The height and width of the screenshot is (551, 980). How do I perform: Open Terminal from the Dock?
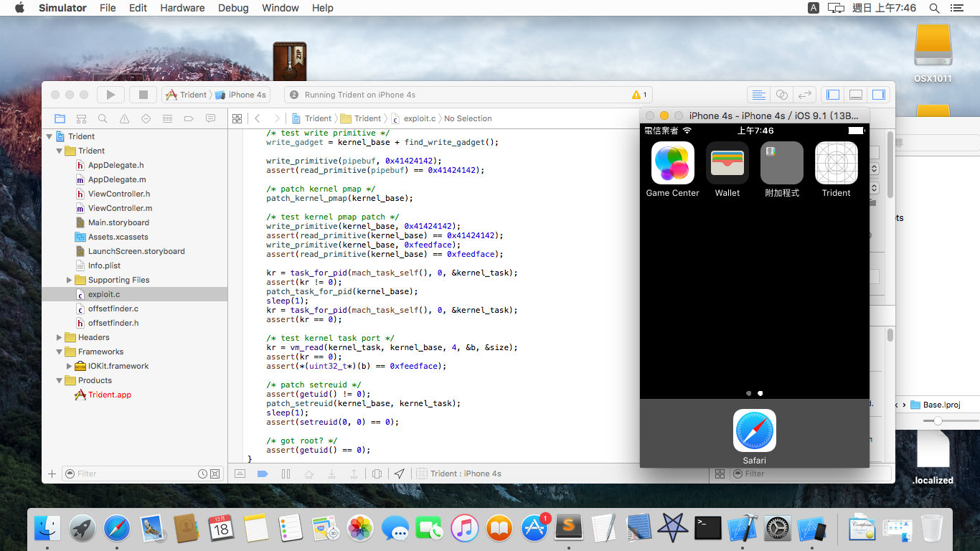[x=708, y=529]
